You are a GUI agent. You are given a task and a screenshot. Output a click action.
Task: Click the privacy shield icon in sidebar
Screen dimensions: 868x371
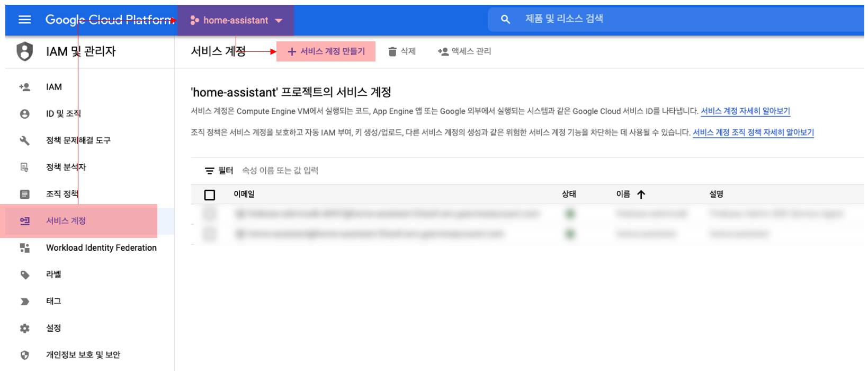[24, 355]
